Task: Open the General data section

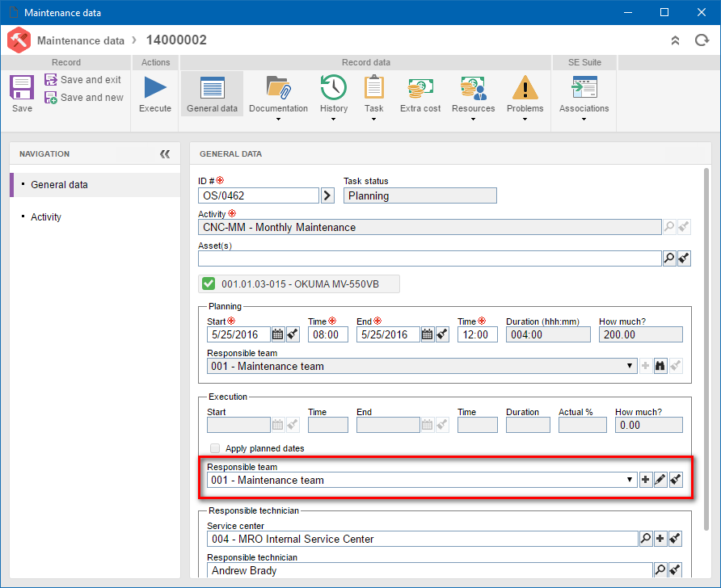Action: 212,93
